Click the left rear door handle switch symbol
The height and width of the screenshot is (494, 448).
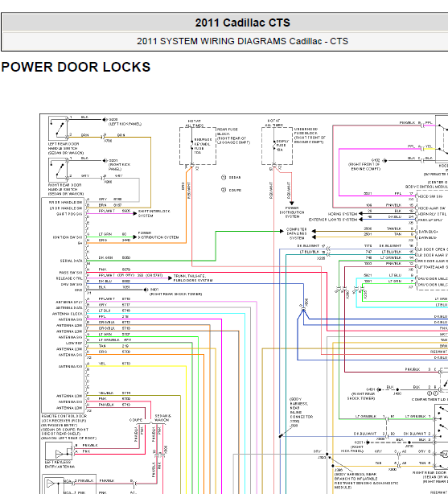click(58, 128)
